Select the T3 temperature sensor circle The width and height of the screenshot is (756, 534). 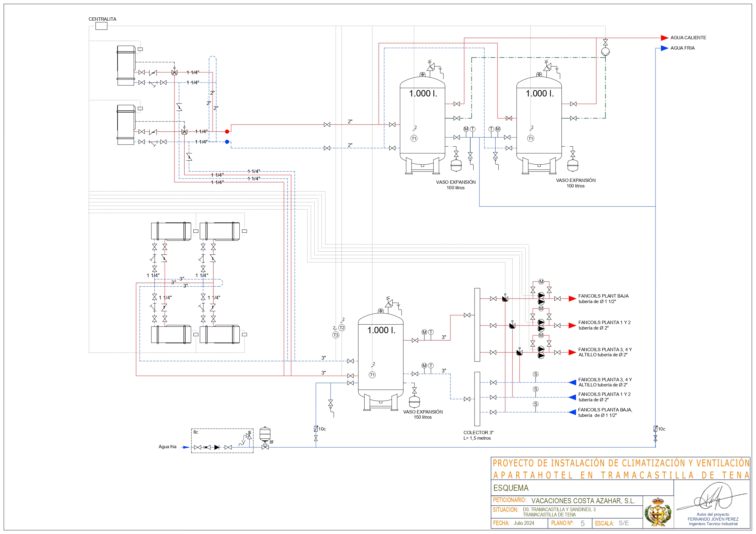[336, 335]
